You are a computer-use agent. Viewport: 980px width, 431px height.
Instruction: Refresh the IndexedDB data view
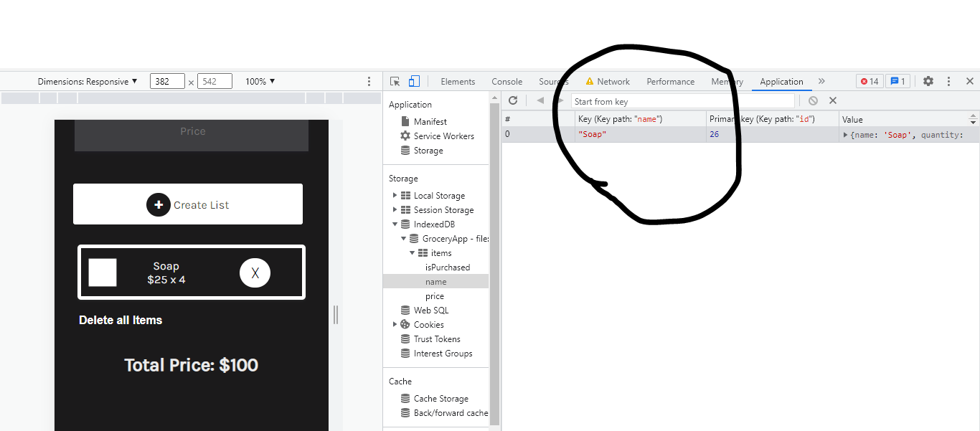(513, 101)
